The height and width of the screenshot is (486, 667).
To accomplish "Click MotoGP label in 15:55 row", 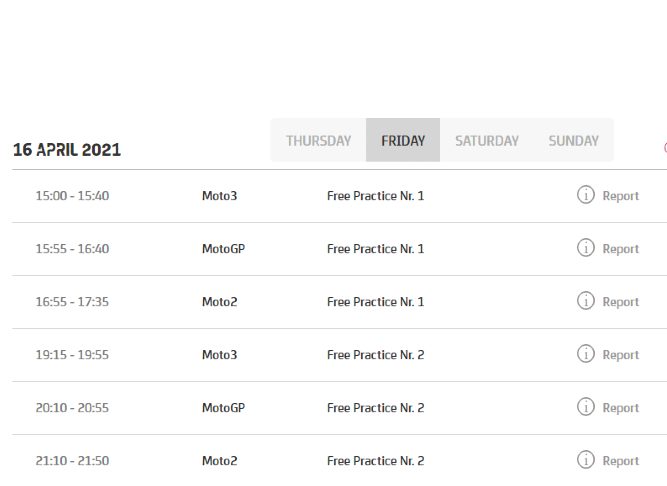I will point(223,249).
